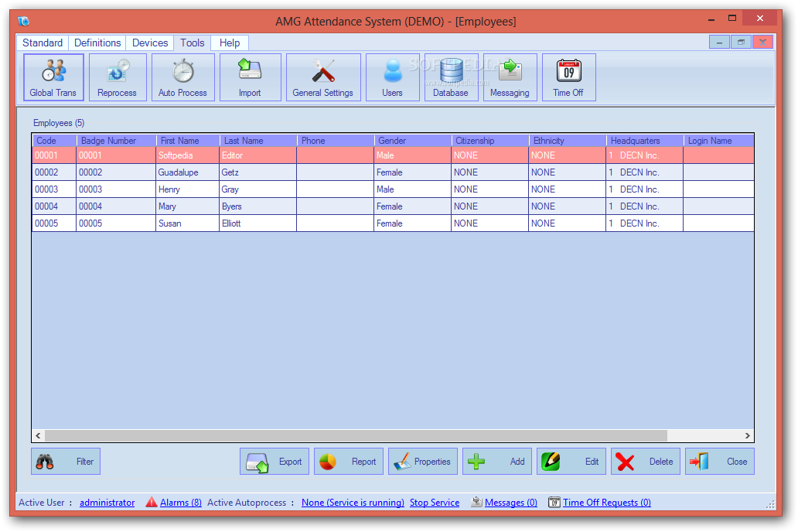Export the employee list
Image resolution: width=798 pixels, height=532 pixels.
tap(275, 461)
